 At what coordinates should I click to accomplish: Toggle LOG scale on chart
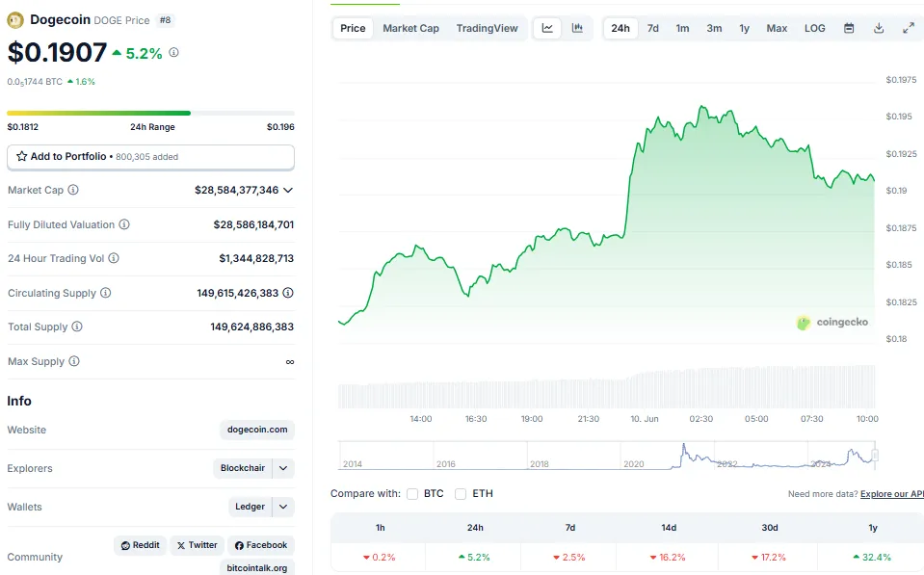[815, 28]
